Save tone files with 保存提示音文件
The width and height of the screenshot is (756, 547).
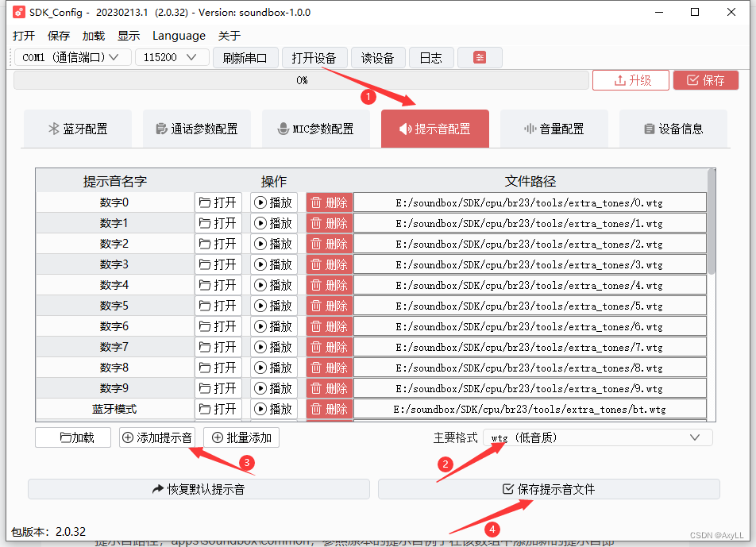(x=548, y=489)
